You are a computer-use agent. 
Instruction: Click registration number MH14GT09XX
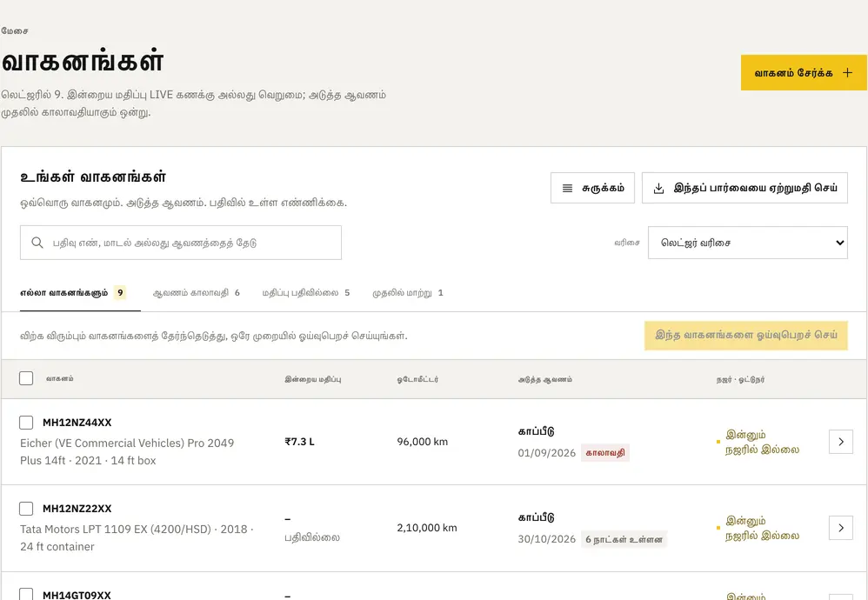[x=77, y=595]
